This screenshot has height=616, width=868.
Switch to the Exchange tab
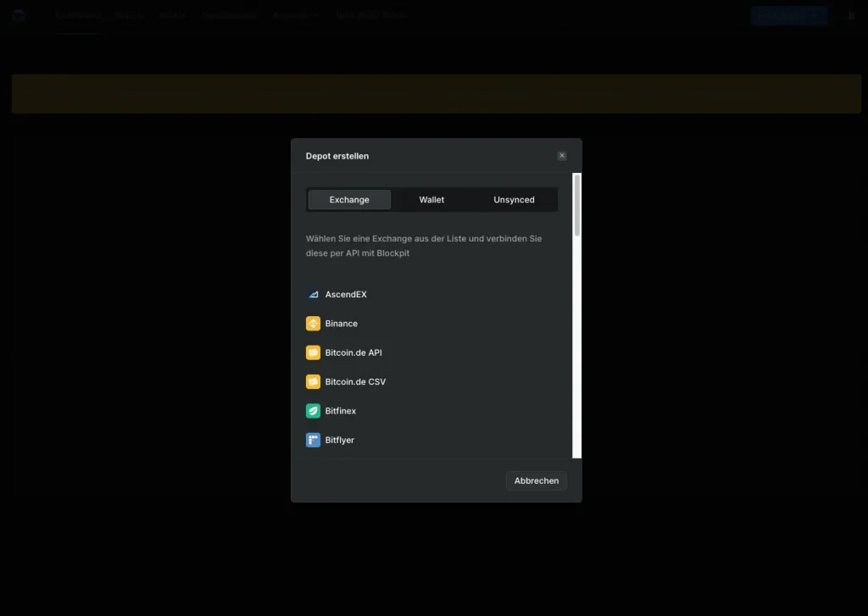[x=349, y=200]
